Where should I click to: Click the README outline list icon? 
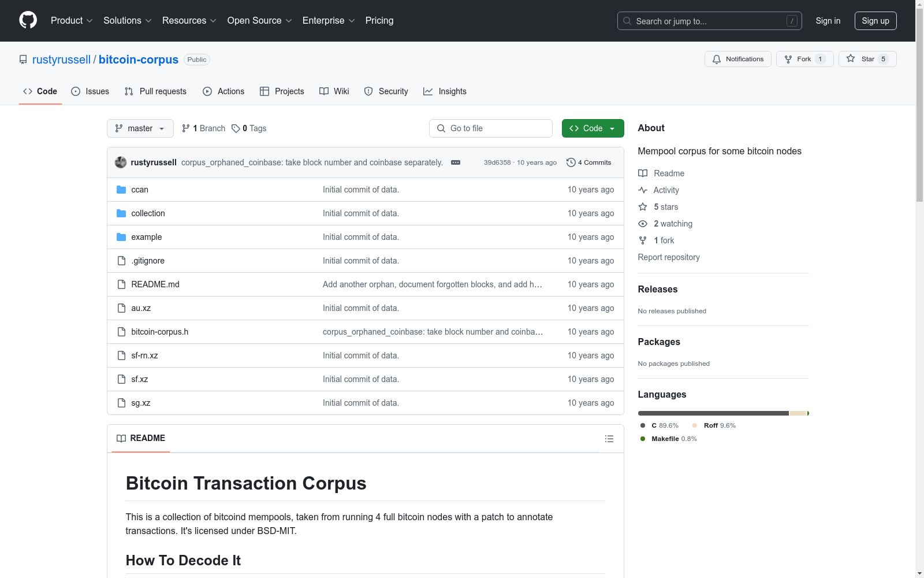609,439
